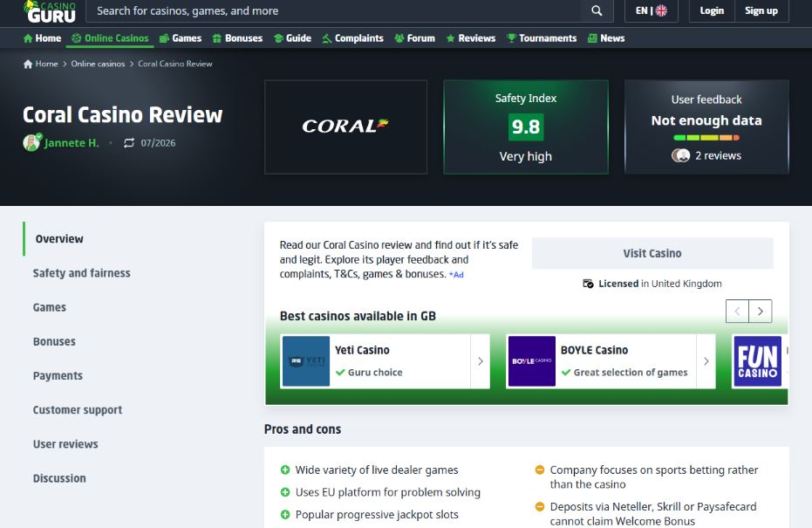Show next casinos in carousel

[x=761, y=311]
